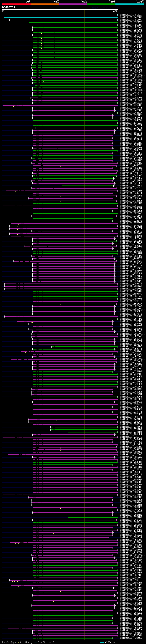Open hit UniRef100_A8IW00

click(x=131, y=20)
